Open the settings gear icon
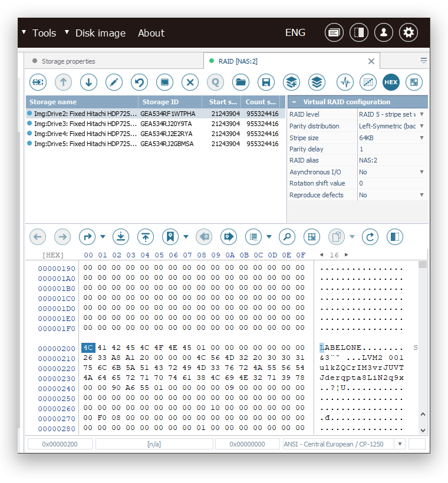 [x=409, y=32]
